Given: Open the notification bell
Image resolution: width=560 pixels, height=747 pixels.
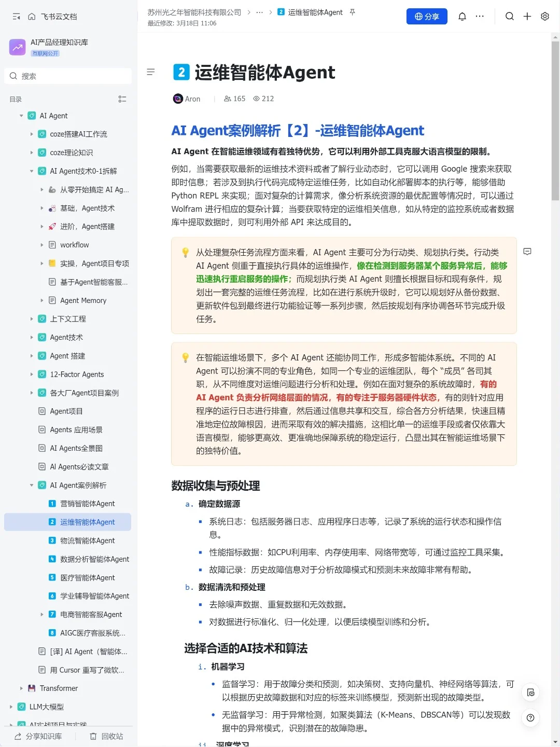Looking at the screenshot, I should 462,17.
